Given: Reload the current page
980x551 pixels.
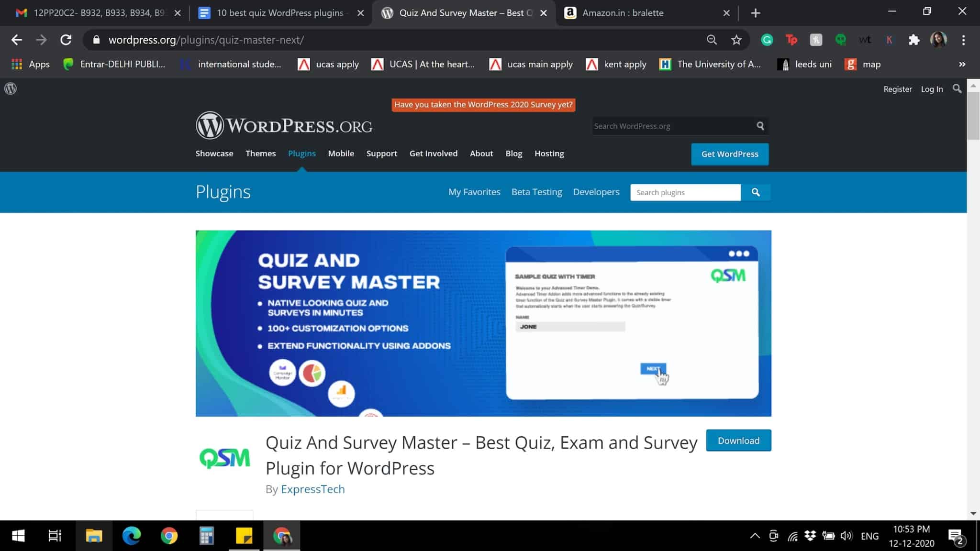Looking at the screenshot, I should 66,40.
